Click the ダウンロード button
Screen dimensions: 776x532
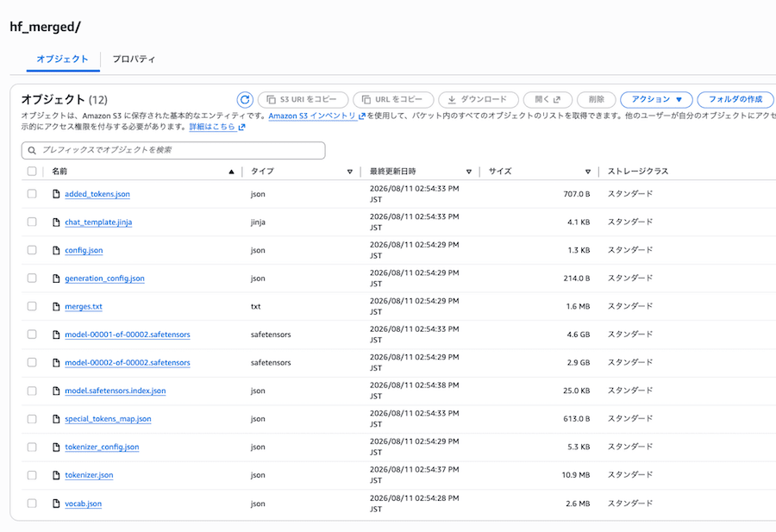(478, 99)
